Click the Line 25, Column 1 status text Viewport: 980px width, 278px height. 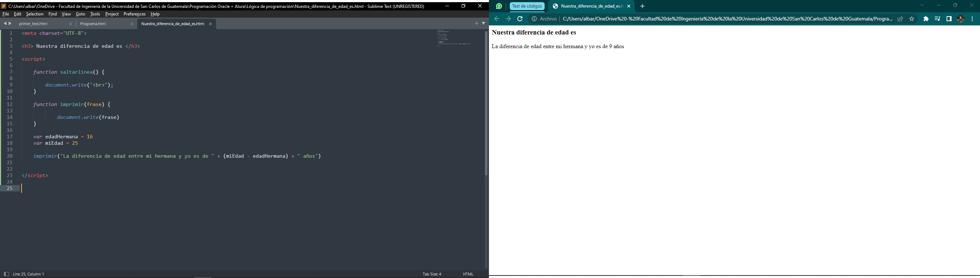28,274
